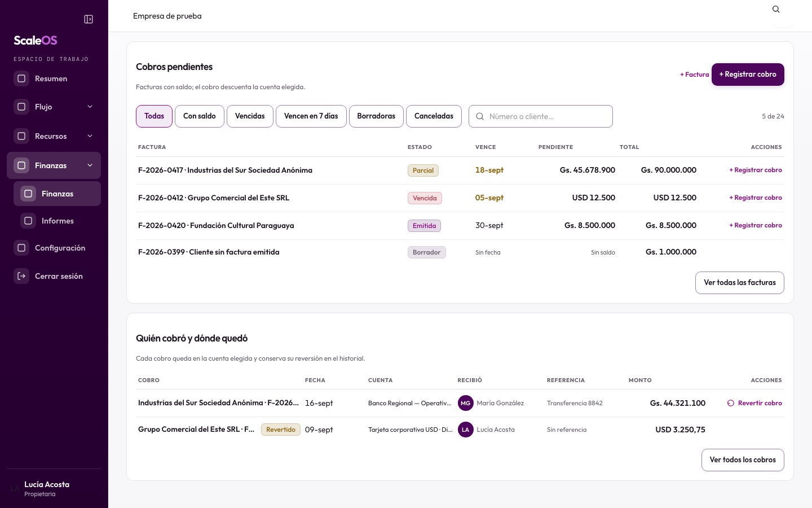
Task: Open Informes in the sidebar
Action: [x=57, y=221]
